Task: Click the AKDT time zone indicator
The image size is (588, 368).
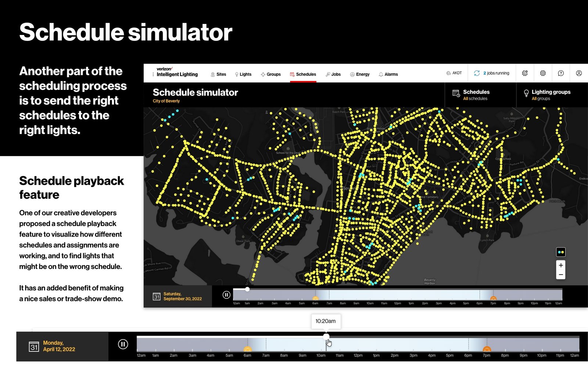Action: point(454,73)
